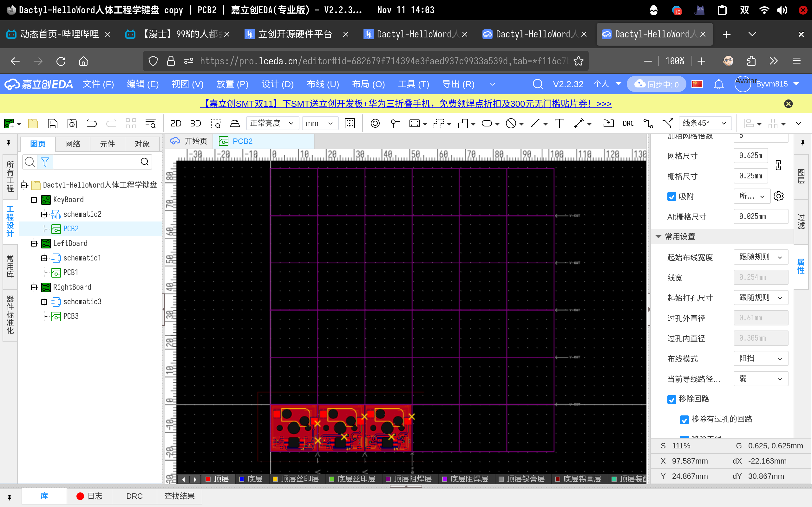Viewport: 812px width, 507px height.
Task: Click the DRC check toolbar icon
Action: coord(628,123)
